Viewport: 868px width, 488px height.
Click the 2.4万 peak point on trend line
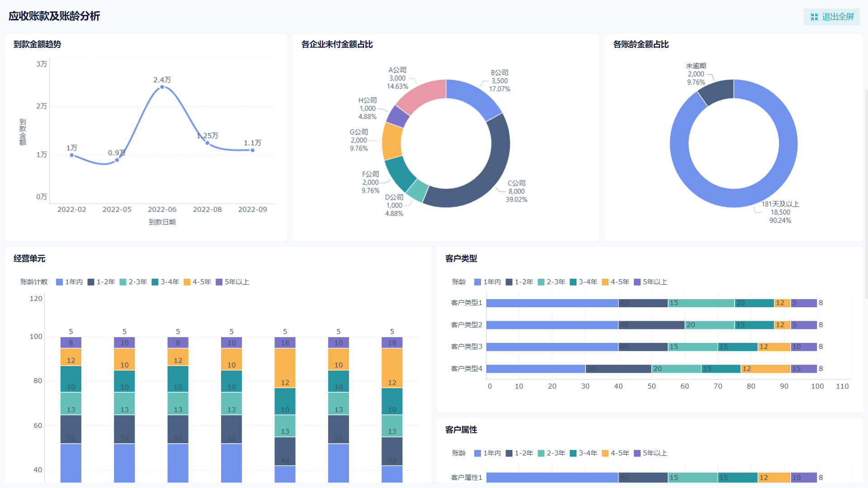click(162, 87)
